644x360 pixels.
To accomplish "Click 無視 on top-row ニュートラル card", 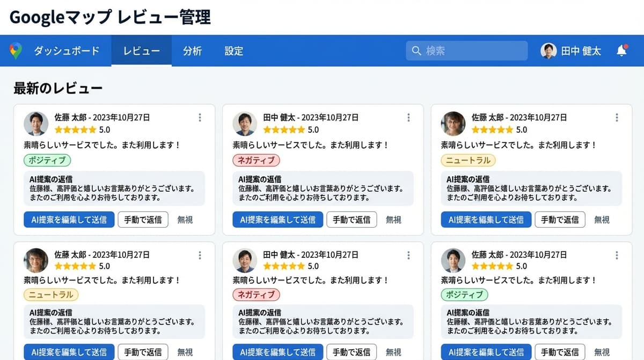I will click(602, 219).
